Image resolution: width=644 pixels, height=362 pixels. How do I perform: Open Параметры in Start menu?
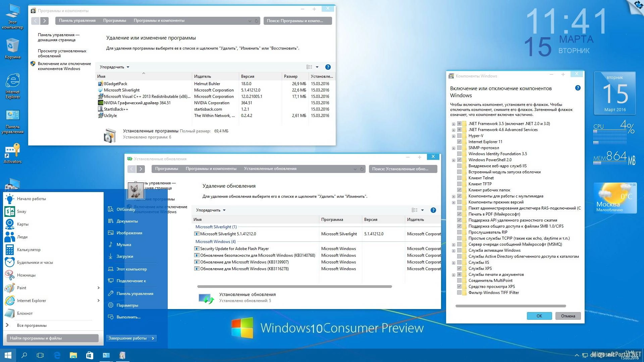click(x=127, y=305)
